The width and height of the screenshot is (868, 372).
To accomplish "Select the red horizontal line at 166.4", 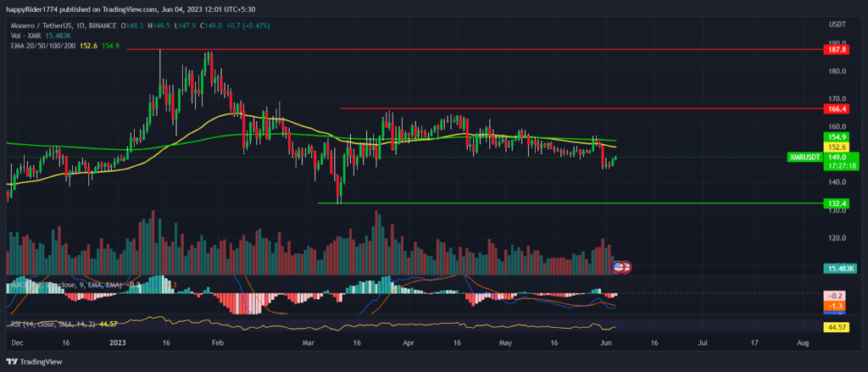I will point(581,108).
